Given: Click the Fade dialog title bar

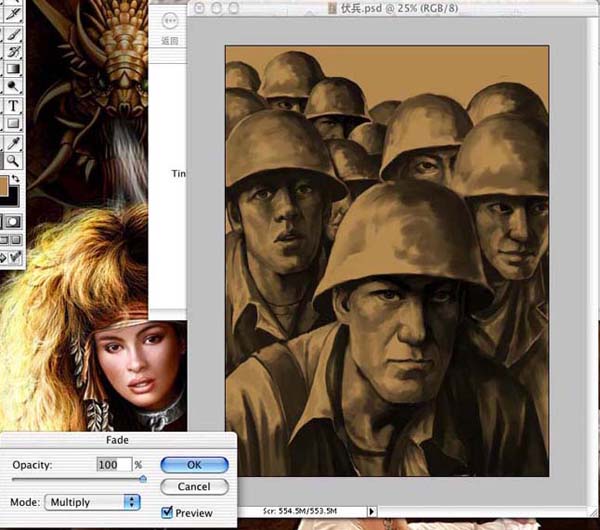Looking at the screenshot, I should 117,440.
